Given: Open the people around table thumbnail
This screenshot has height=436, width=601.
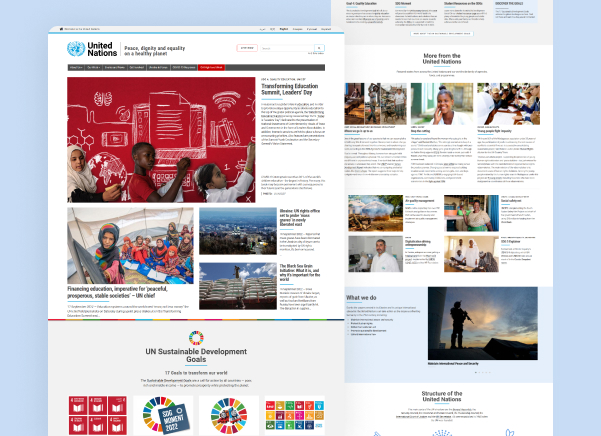Looking at the screenshot, I should [508, 104].
